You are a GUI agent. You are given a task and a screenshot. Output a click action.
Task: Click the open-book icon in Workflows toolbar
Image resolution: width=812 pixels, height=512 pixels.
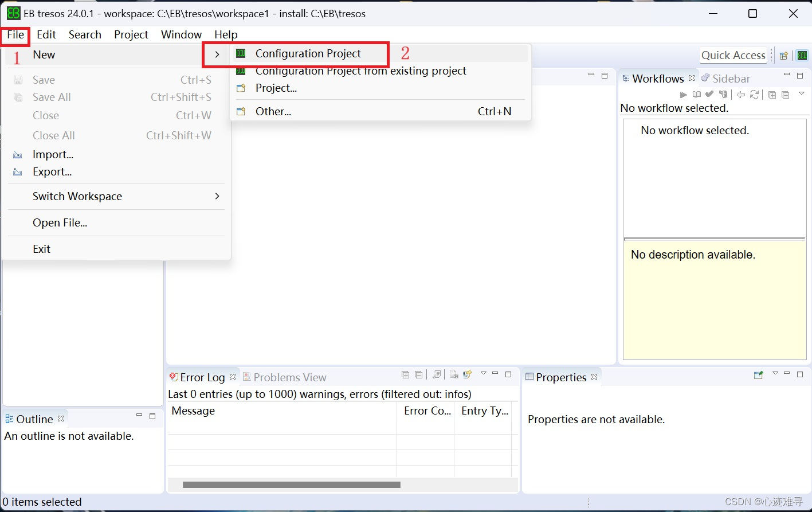pos(696,95)
